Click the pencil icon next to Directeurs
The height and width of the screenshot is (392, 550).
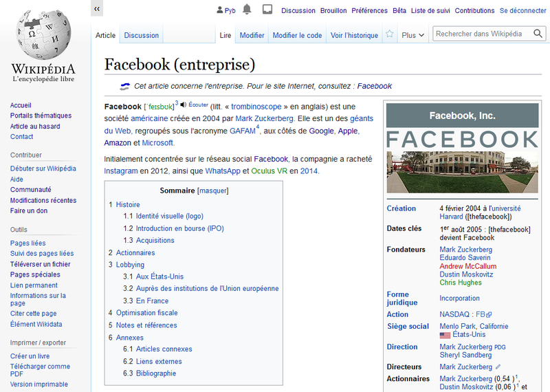[498, 367]
